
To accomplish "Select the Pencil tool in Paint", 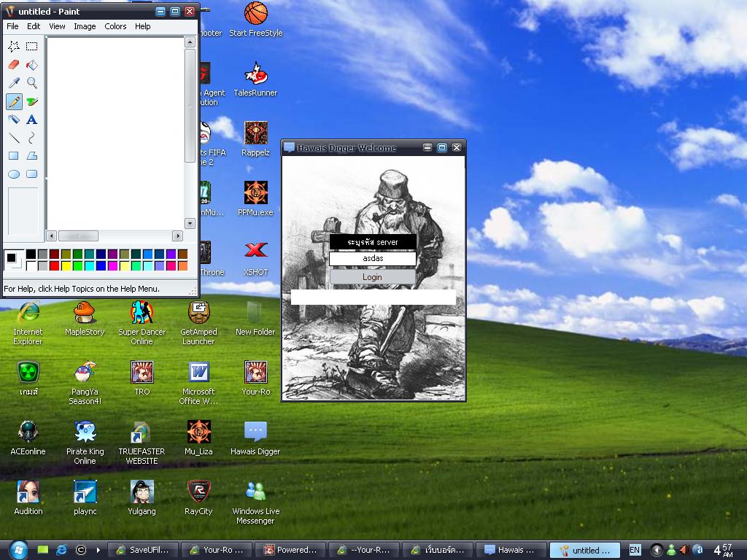I will pyautogui.click(x=14, y=101).
